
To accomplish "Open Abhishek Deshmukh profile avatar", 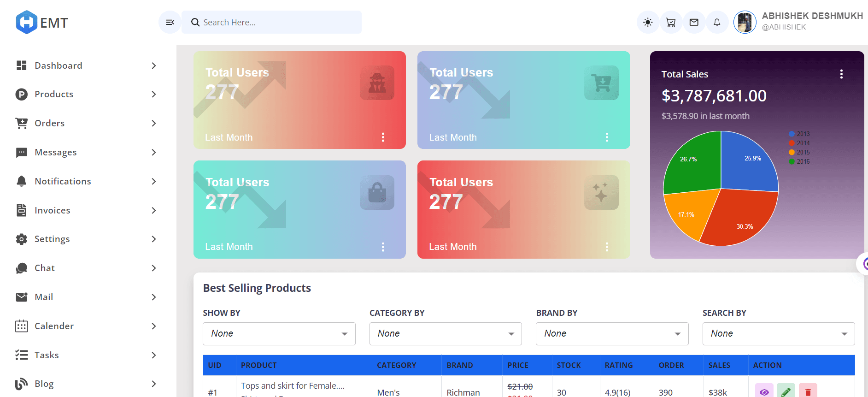I will 745,22.
